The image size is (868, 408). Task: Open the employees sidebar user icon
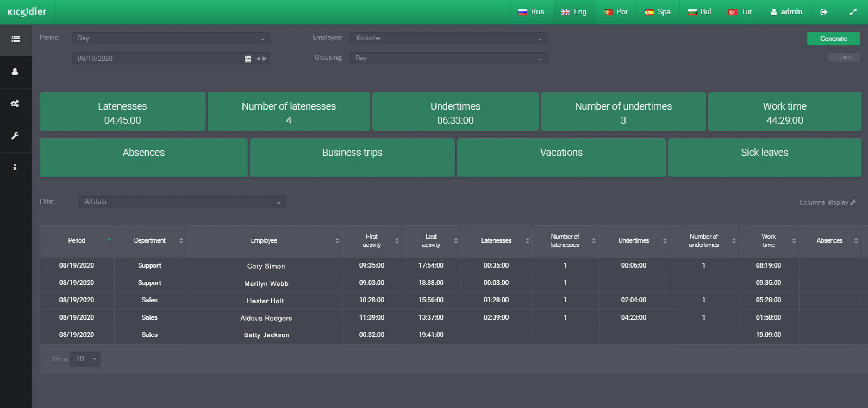tap(15, 72)
